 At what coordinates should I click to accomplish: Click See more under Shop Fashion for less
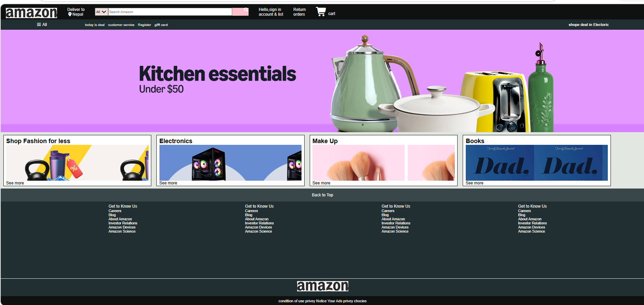[x=15, y=183]
